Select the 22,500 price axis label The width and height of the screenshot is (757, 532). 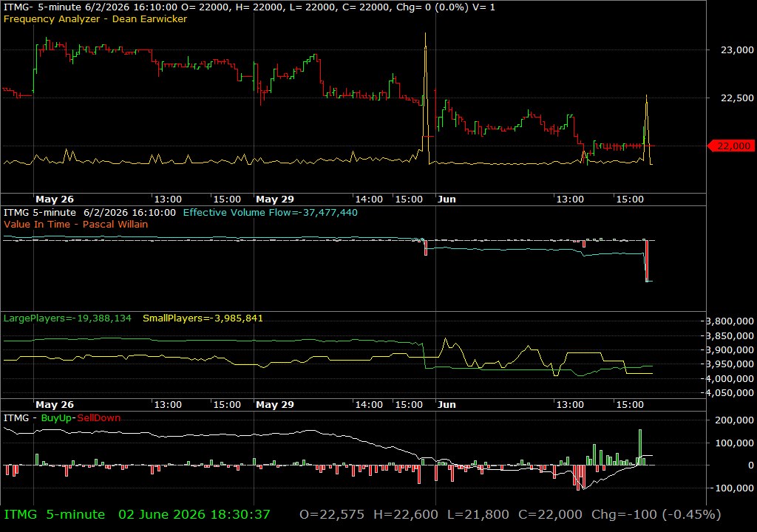[737, 98]
